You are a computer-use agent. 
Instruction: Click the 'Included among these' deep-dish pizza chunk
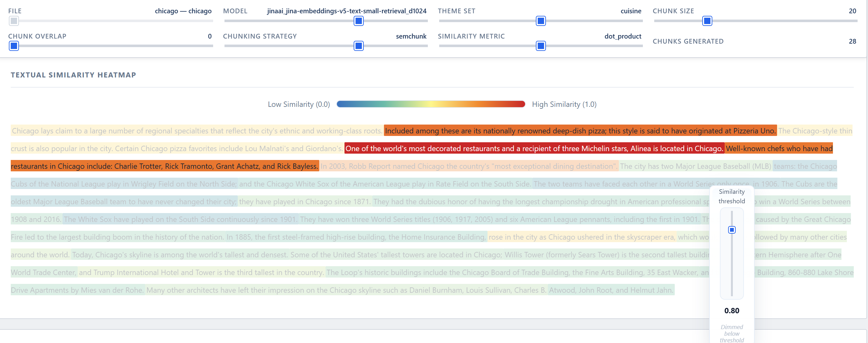580,131
